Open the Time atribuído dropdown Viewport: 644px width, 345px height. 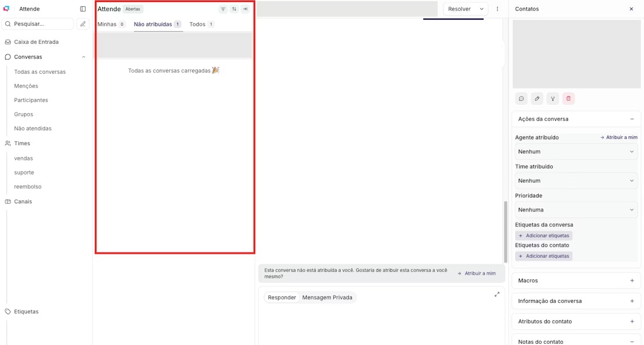tap(576, 180)
